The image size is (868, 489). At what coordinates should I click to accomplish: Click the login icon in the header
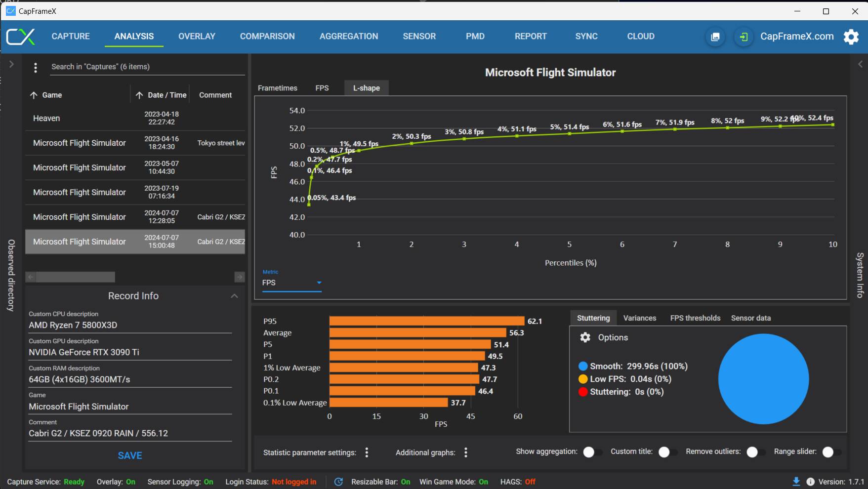click(x=743, y=37)
